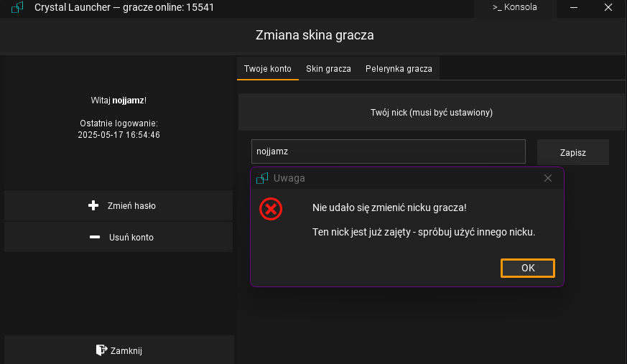Screen dimensions: 627x364
Task: Click the last login timestamp
Action: click(119, 134)
